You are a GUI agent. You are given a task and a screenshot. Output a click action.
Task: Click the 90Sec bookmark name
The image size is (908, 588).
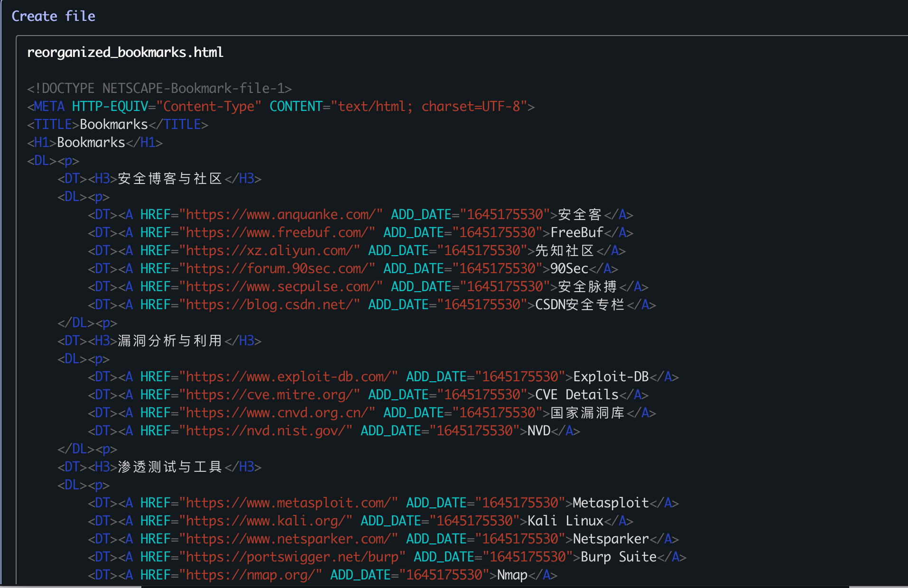569,268
